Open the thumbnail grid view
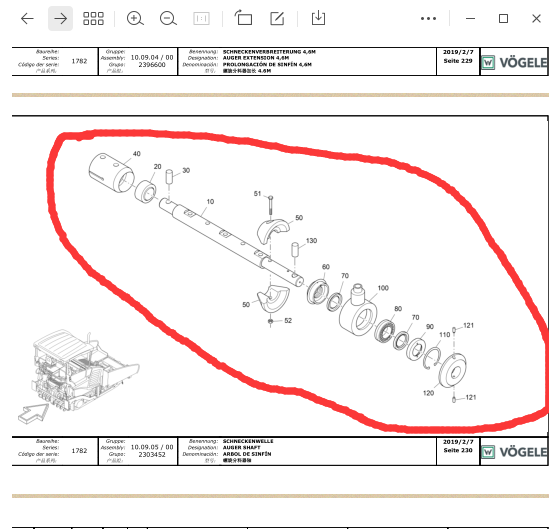 point(93,19)
